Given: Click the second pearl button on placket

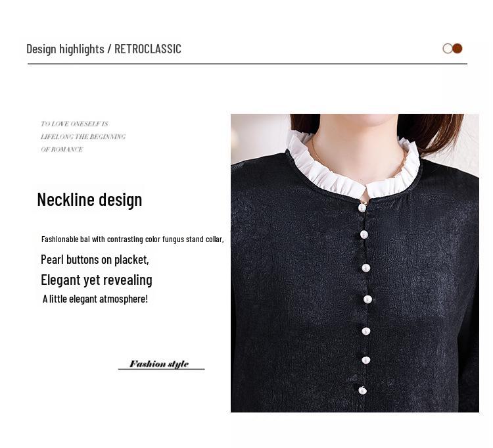Looking at the screenshot, I should (364, 234).
